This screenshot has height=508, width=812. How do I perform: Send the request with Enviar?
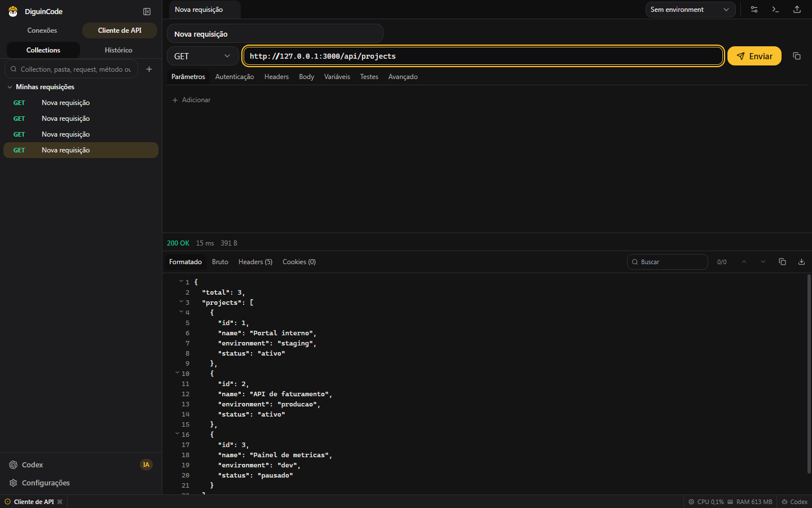[754, 56]
